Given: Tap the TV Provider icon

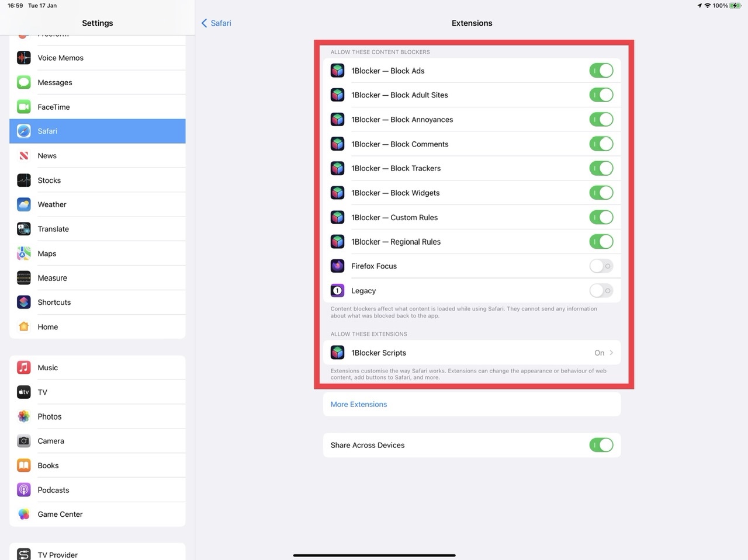Looking at the screenshot, I should tap(24, 554).
